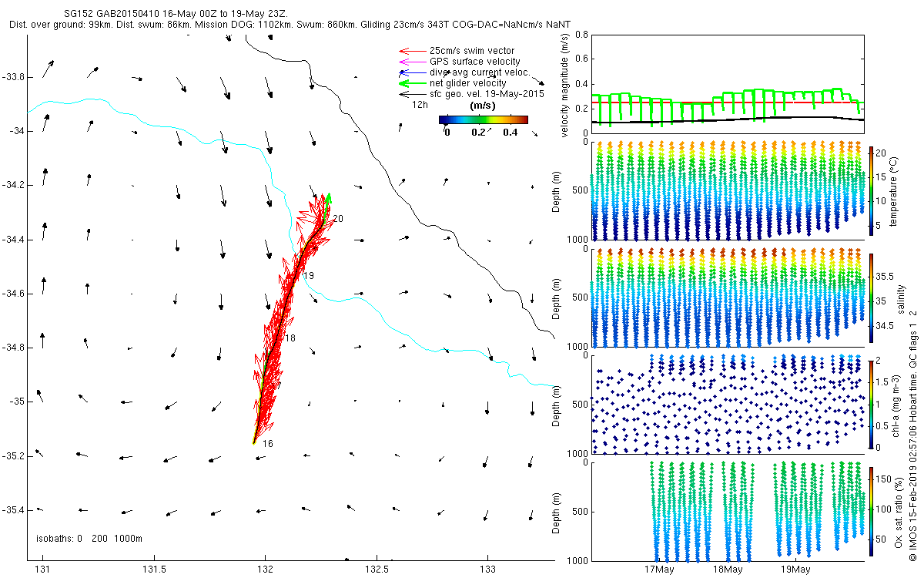Screen dimensions: 924x578
Task: Click the '-33.8' latitude tick label
Action: point(12,77)
